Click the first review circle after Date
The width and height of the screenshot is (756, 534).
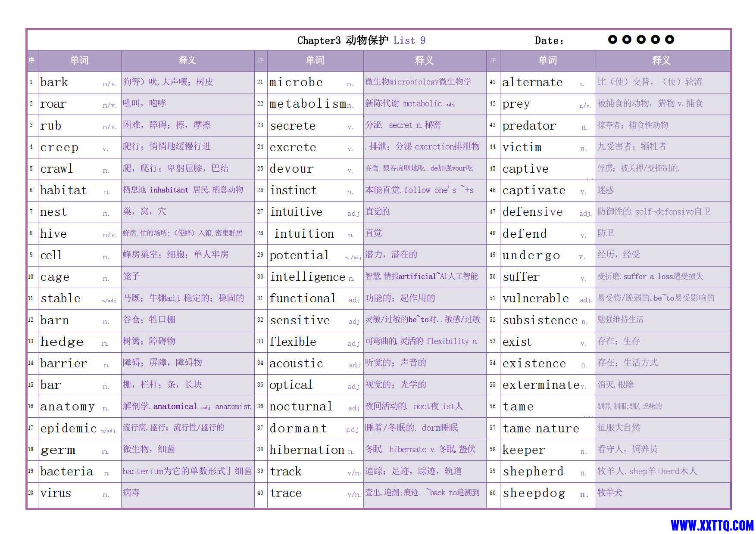[x=612, y=40]
